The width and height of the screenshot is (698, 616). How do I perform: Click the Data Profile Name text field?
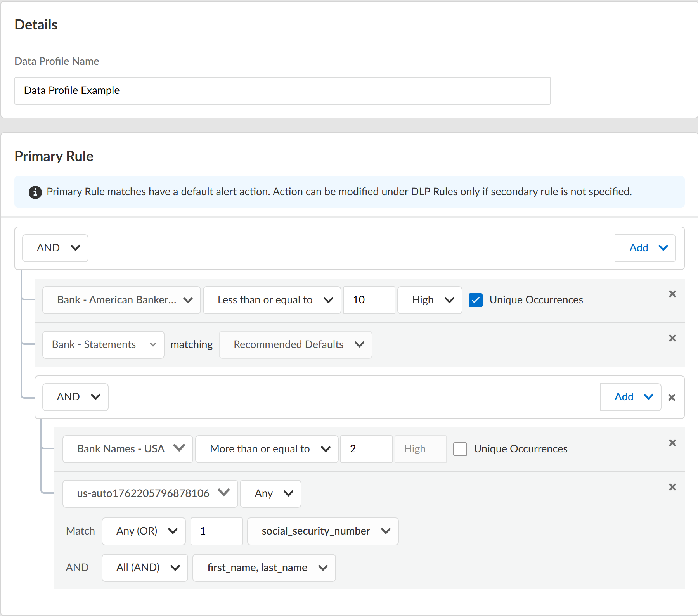point(282,91)
